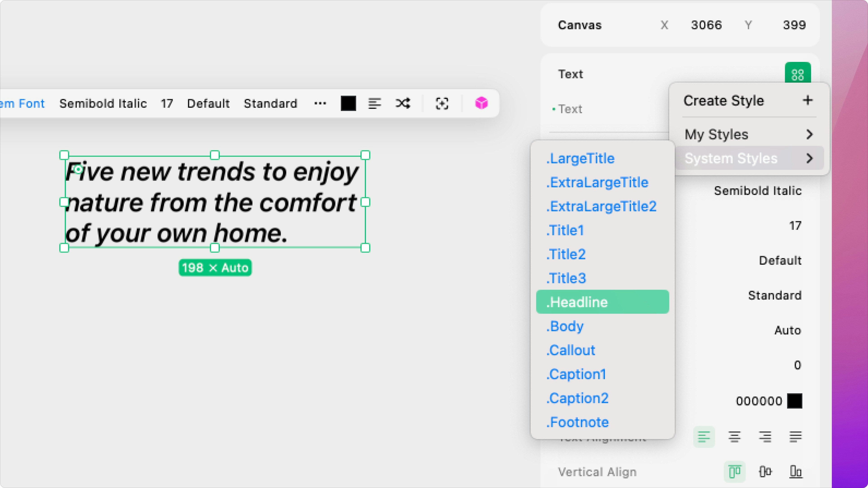Enable center text alignment
868x488 pixels.
click(734, 436)
